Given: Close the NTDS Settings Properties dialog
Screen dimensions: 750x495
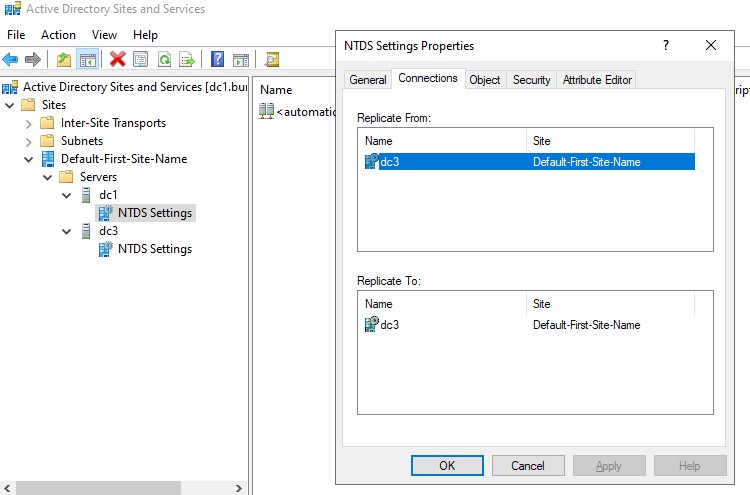Looking at the screenshot, I should tap(711, 45).
